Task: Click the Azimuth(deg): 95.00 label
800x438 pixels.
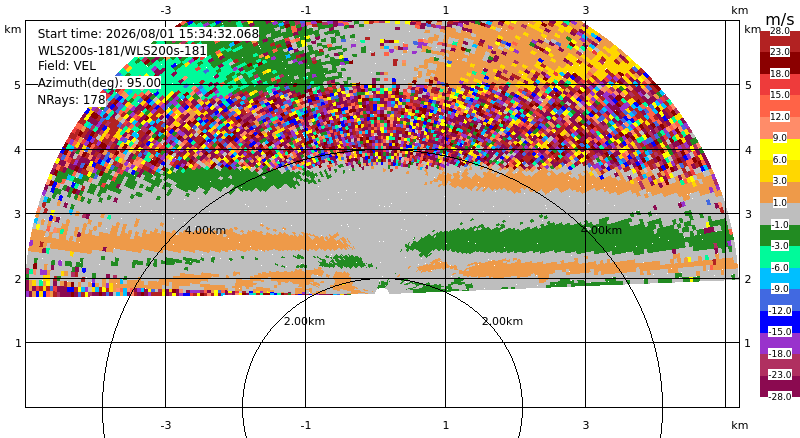Action: (x=99, y=83)
